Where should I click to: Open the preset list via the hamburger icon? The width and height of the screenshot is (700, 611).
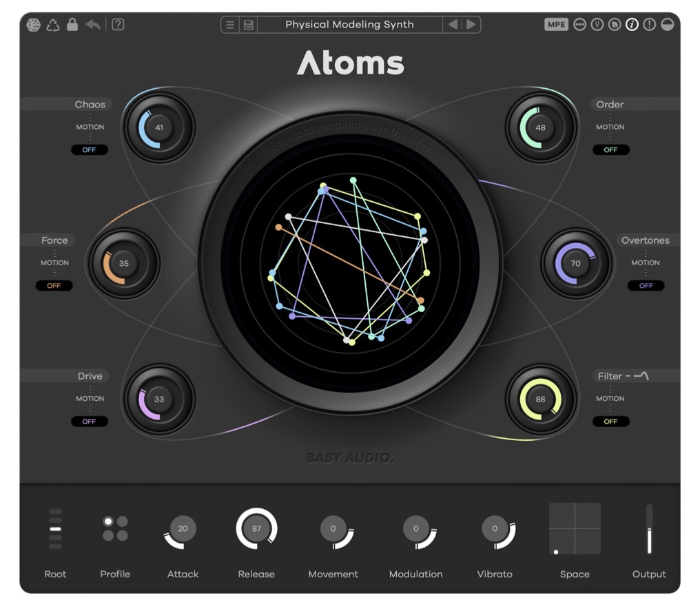pyautogui.click(x=229, y=24)
